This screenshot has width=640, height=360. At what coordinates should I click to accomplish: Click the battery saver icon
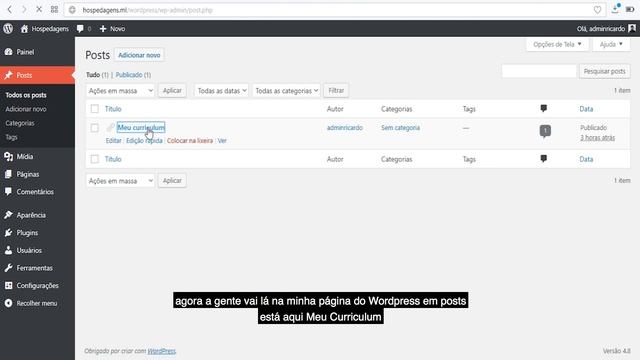click(x=630, y=9)
